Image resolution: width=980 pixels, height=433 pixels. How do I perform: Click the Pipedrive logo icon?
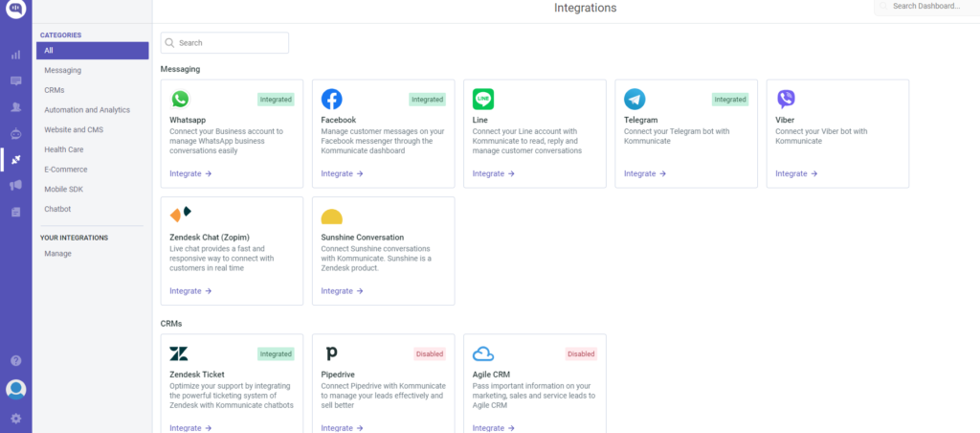[332, 354]
